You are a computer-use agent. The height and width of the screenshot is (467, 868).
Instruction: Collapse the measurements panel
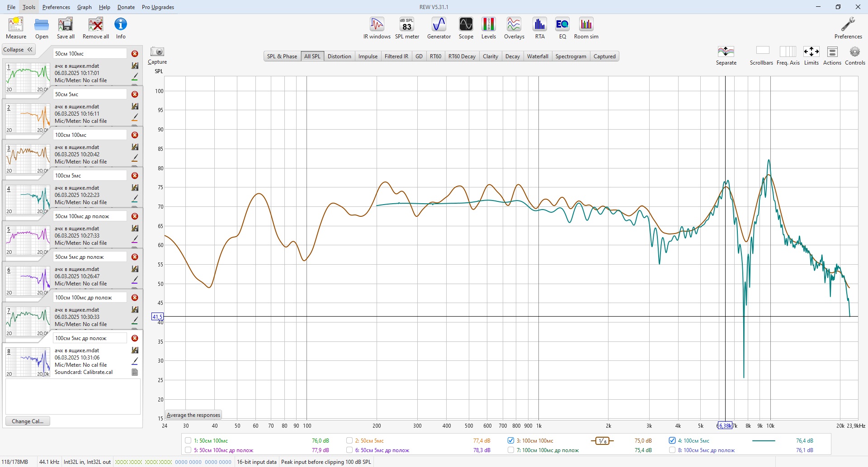pos(18,50)
